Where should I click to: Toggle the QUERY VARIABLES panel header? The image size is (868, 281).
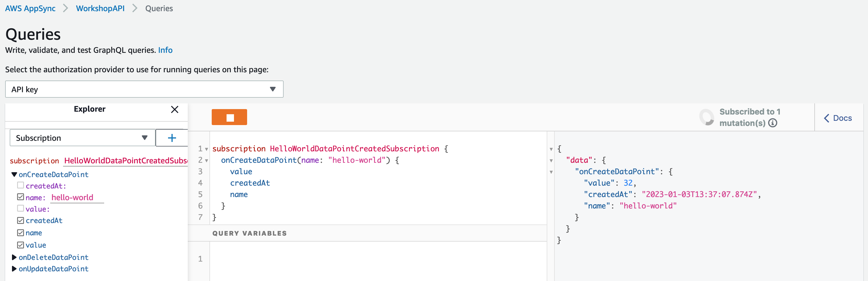367,233
